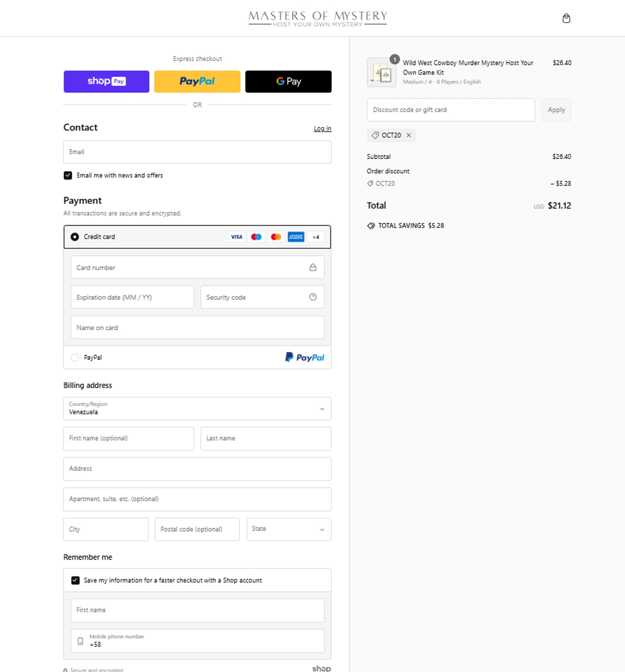Click the Total Savings tag icon

(x=371, y=226)
